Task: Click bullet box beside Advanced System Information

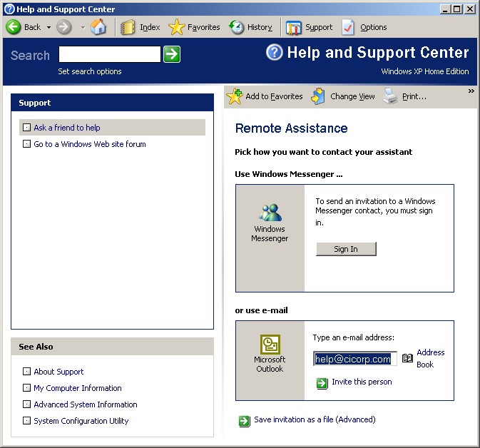Action: (x=26, y=404)
